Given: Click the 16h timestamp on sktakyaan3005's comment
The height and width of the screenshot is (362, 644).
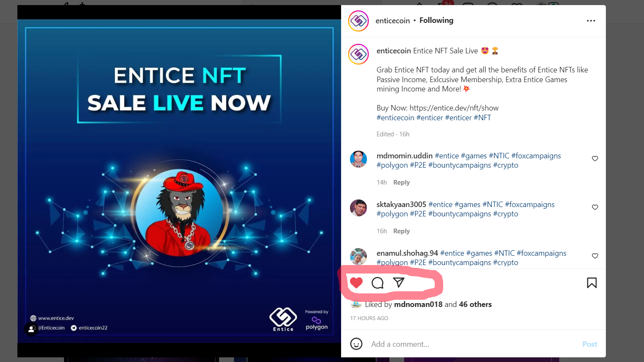Looking at the screenshot, I should point(382,231).
